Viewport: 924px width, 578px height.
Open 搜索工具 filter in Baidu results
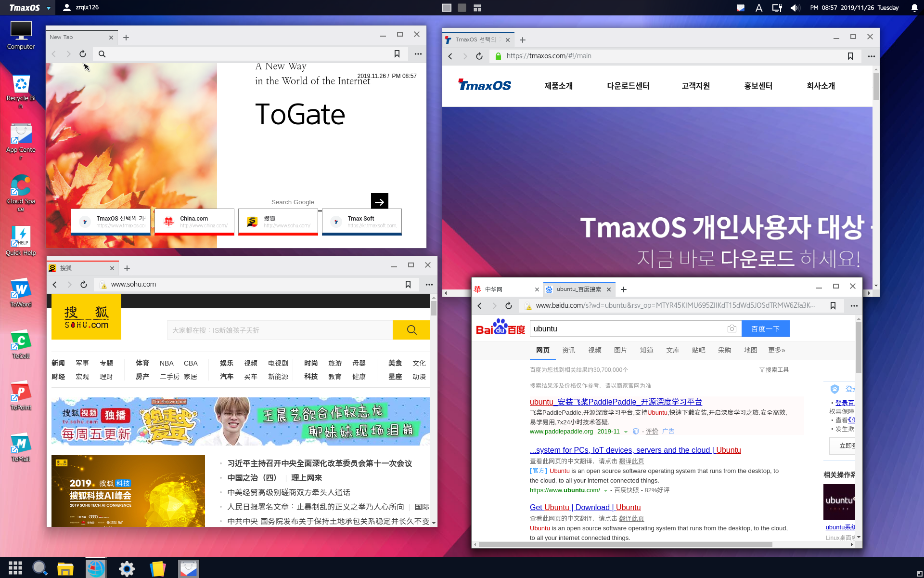[x=774, y=370]
